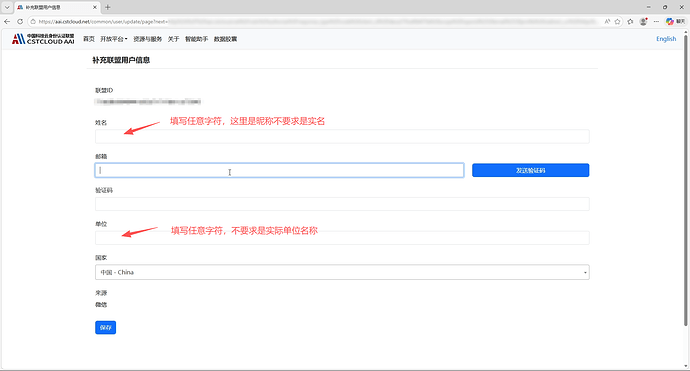Reload the page with the refresh icon

(x=20, y=21)
